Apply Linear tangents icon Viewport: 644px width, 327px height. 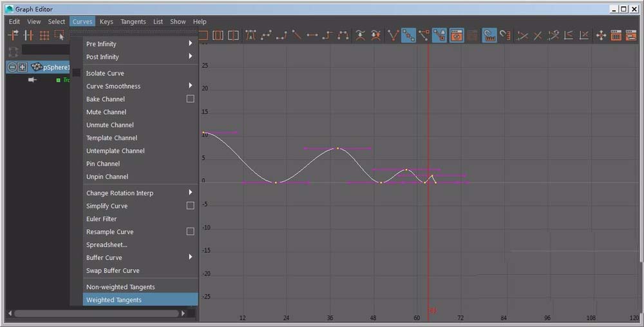(296, 35)
